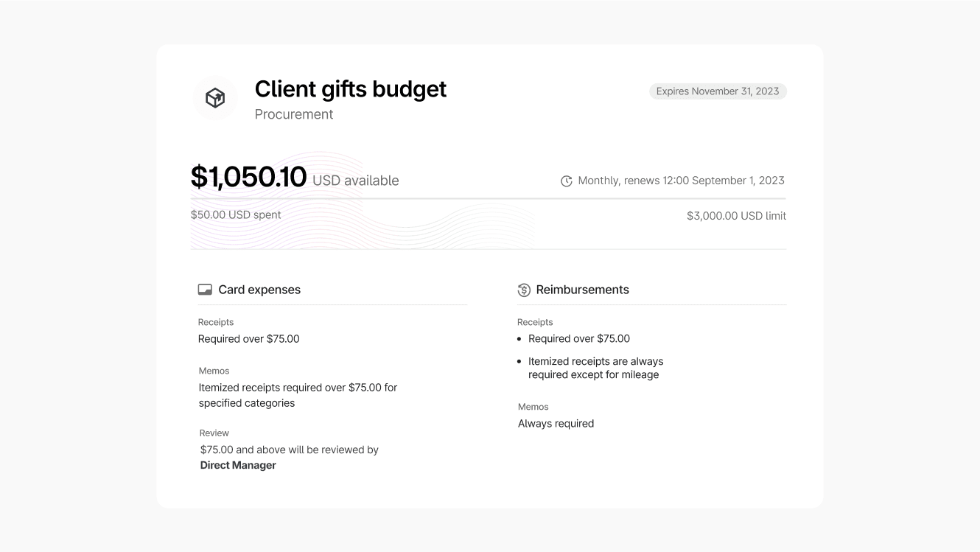
Task: Click the Reimbursements dollar icon
Action: [x=524, y=290]
